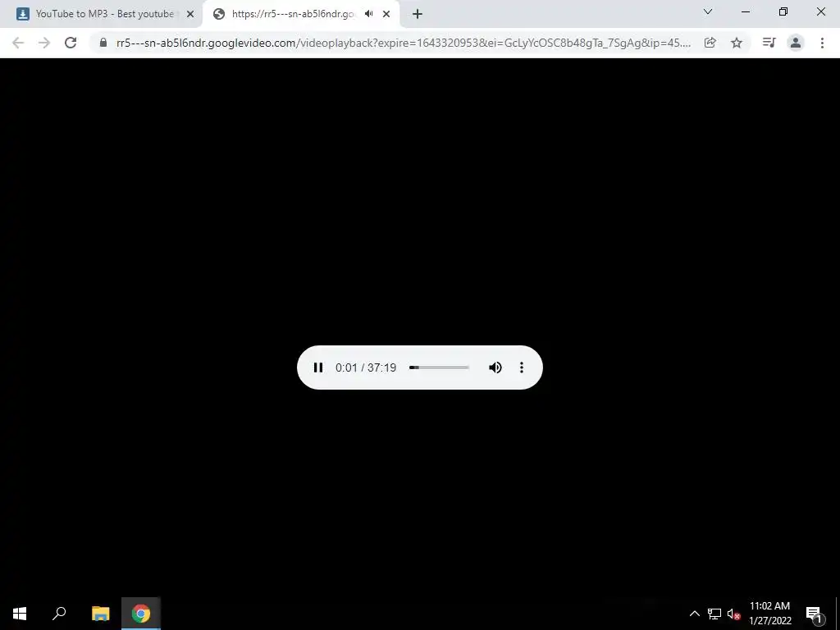Open the Windows Start menu
The height and width of the screenshot is (630, 840).
pos(20,614)
